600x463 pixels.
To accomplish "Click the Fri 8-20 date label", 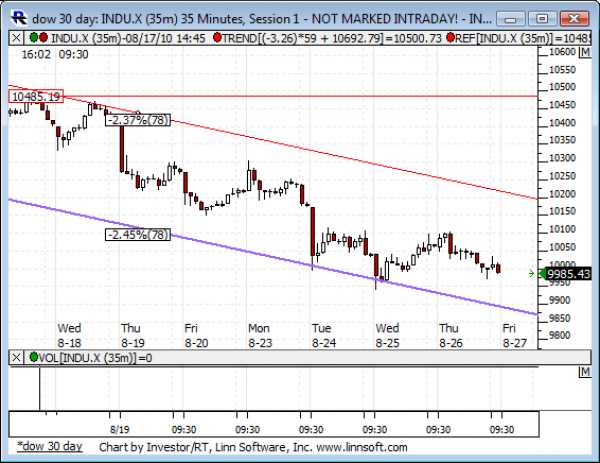I will click(x=196, y=336).
